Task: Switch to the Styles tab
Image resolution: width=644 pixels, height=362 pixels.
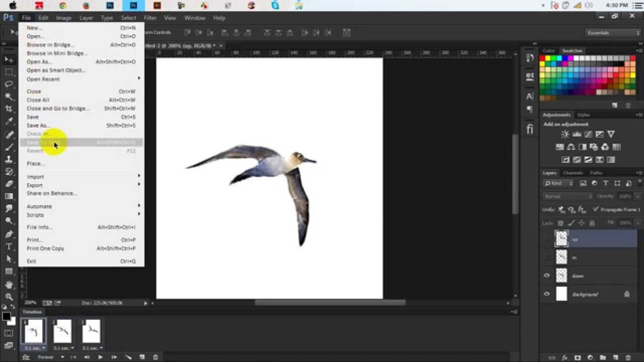Action: tap(584, 115)
